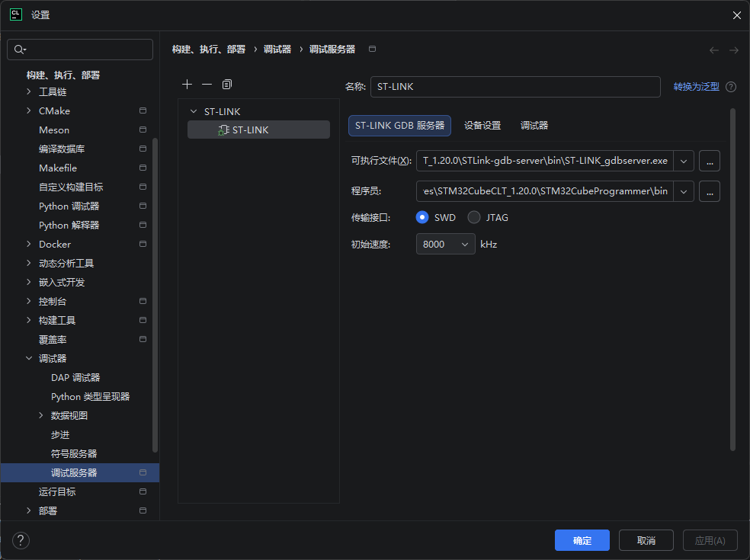Select 运行目标 in the settings tree
This screenshot has height=560, width=750.
[x=57, y=492]
